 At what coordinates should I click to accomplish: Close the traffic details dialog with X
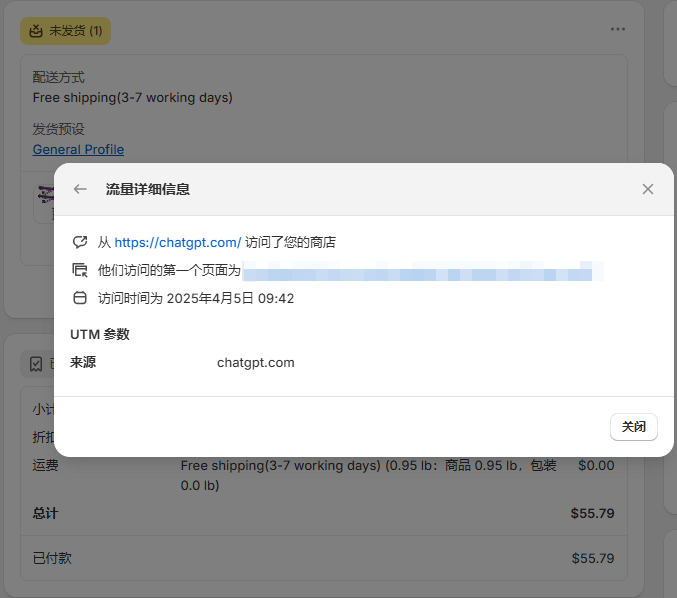point(647,189)
